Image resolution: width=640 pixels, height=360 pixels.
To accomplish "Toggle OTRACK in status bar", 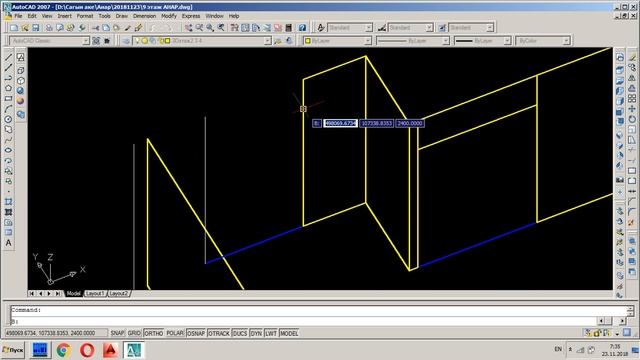I will (219, 333).
